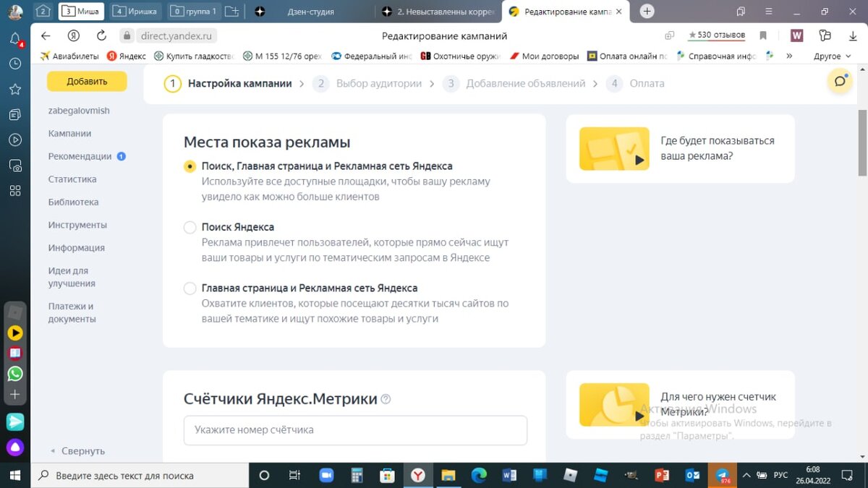868x488 pixels.
Task: Click page vertical scrollbar thumb
Action: click(x=862, y=142)
